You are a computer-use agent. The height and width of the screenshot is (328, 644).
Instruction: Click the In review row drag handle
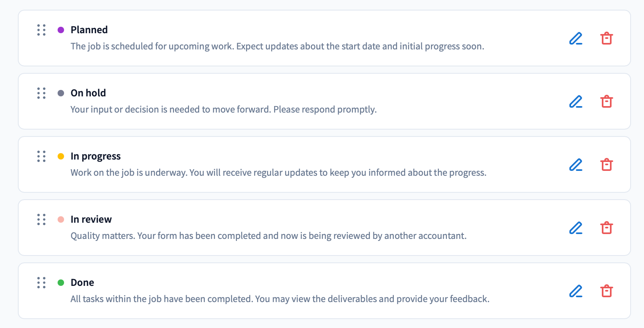tap(41, 219)
